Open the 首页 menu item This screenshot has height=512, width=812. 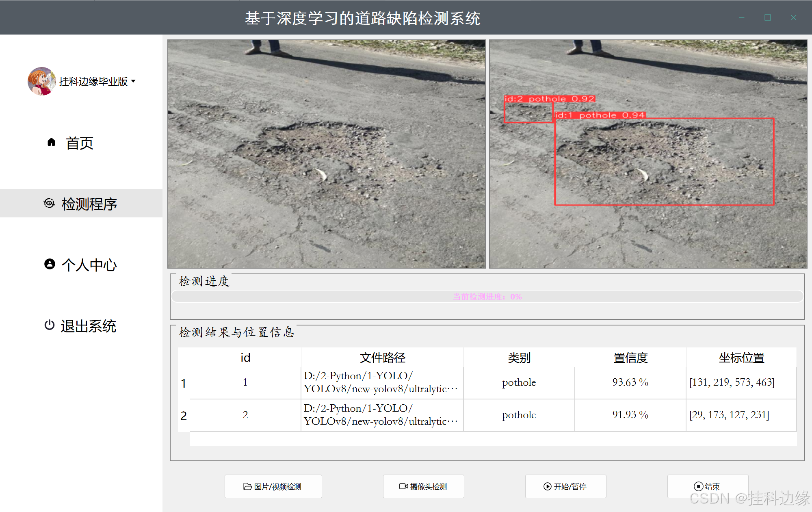pyautogui.click(x=80, y=143)
